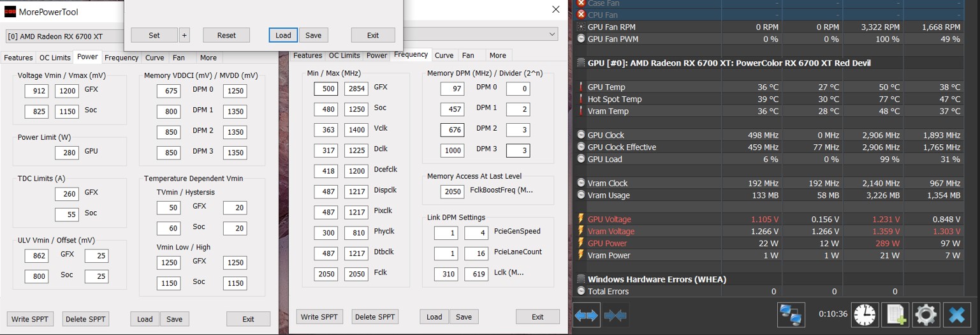Click the GFX min frequency field showing 500
The height and width of the screenshot is (335, 980).
click(x=326, y=89)
